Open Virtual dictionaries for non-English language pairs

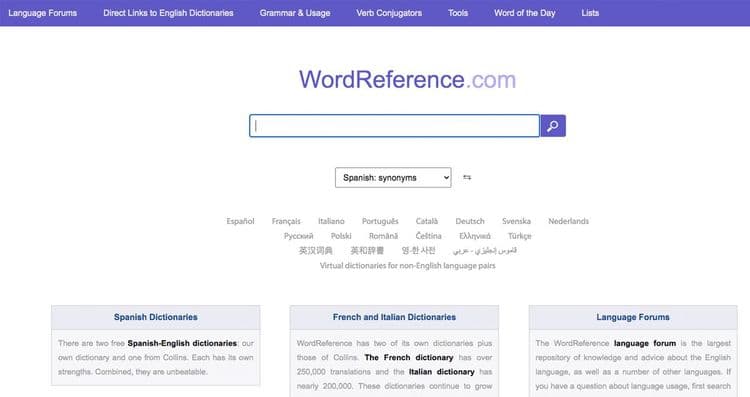tap(408, 265)
